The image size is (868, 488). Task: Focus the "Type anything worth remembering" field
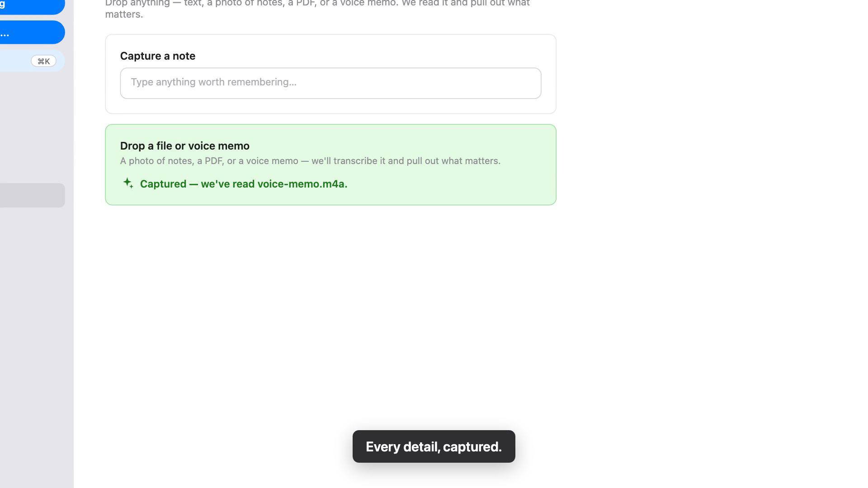point(330,83)
